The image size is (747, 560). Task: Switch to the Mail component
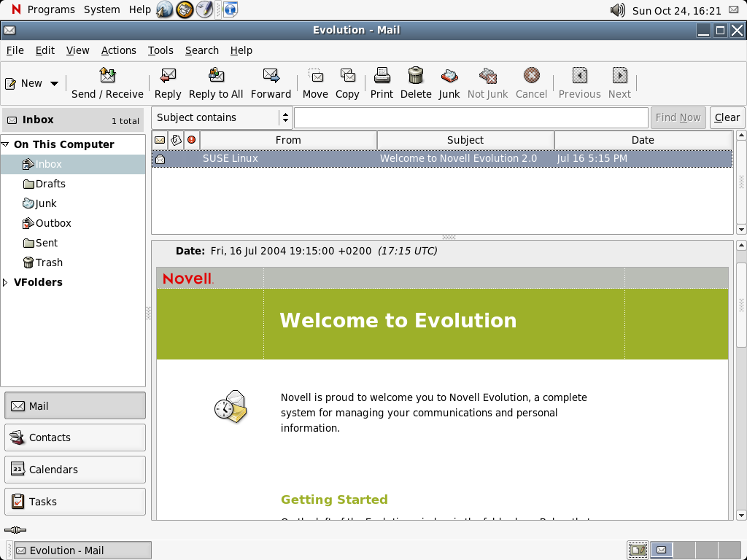click(x=75, y=405)
